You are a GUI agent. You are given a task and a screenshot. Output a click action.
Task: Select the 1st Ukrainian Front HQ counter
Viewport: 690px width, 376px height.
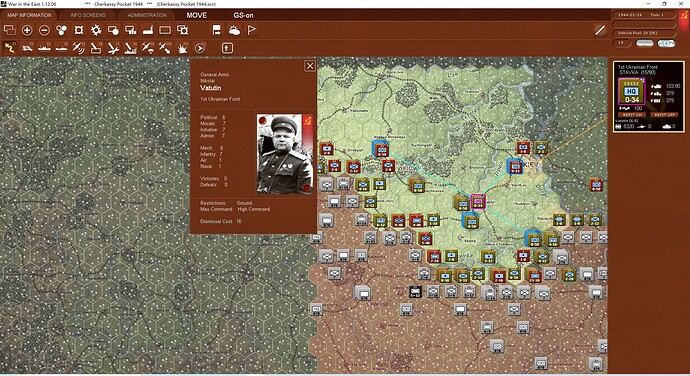click(x=632, y=92)
